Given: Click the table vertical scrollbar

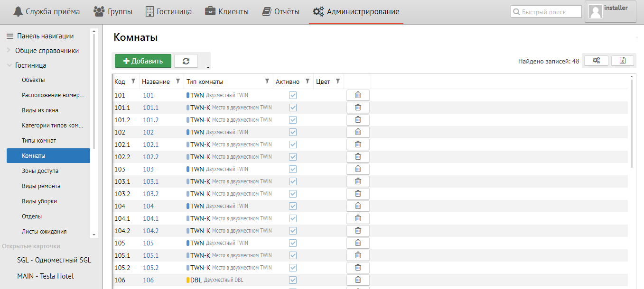Looking at the screenshot, I should pos(631,123).
